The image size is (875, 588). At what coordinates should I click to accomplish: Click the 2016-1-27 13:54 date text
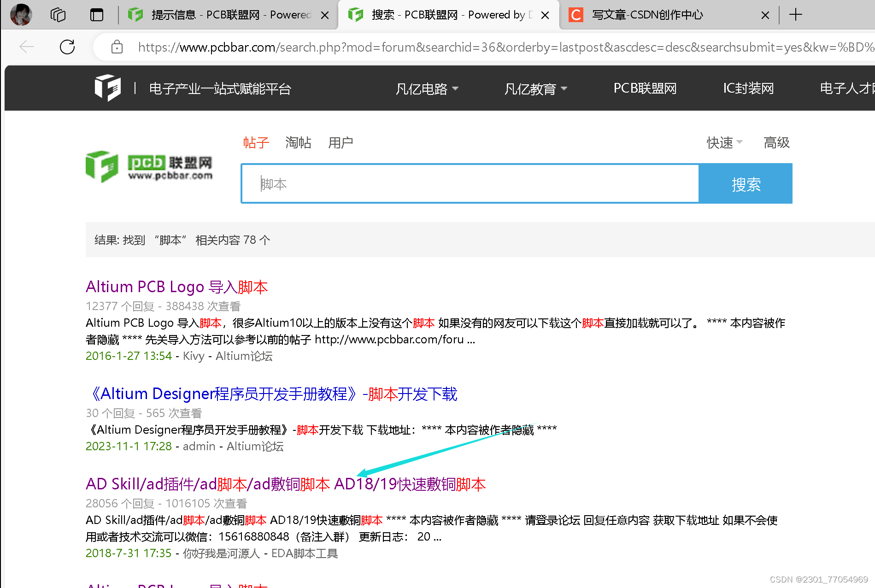coord(129,356)
